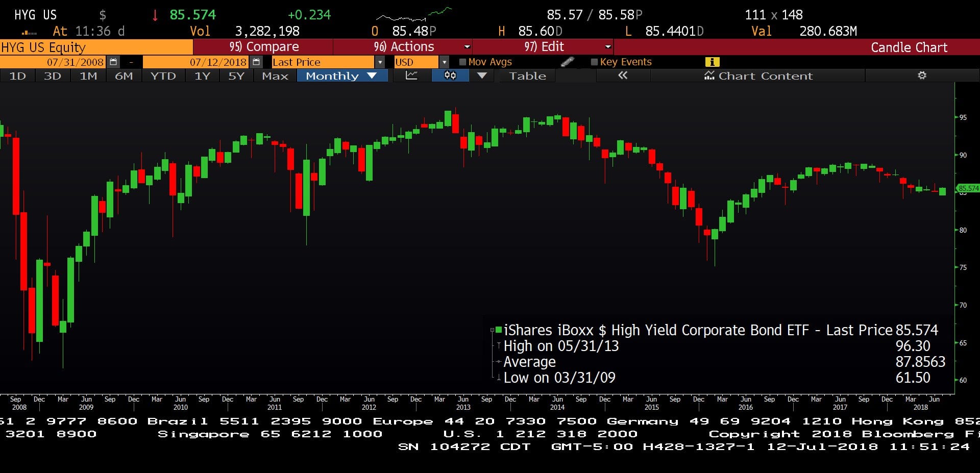980x473 pixels.
Task: Toggle the iShares series legend marker
Action: [499, 330]
